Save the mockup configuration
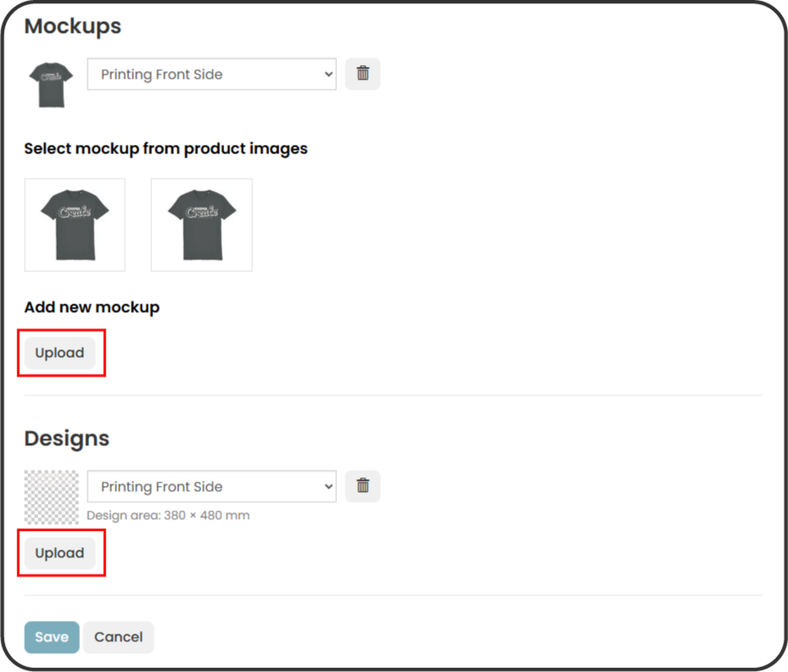The image size is (788, 672). (51, 637)
